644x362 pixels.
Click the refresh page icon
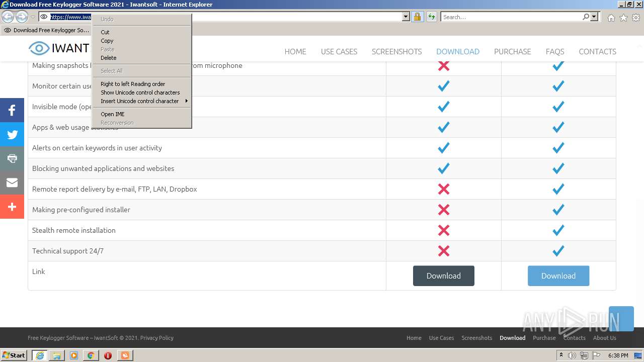pyautogui.click(x=432, y=17)
